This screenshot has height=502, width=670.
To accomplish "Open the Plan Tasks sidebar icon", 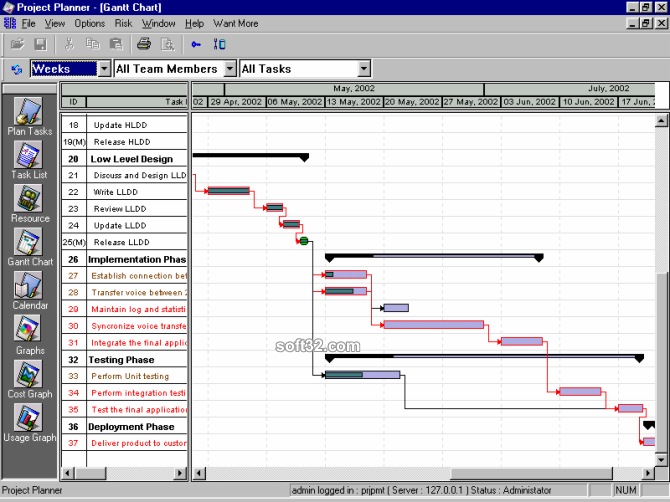I will tap(29, 111).
